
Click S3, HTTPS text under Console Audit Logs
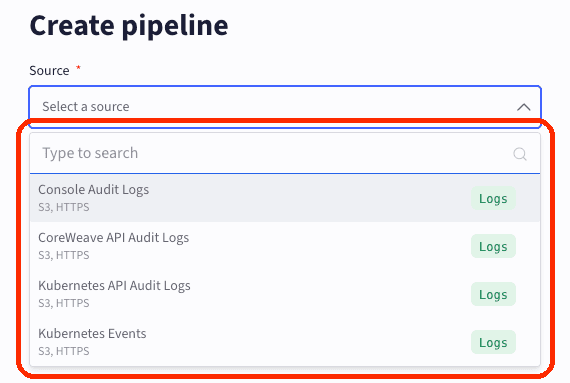64,207
